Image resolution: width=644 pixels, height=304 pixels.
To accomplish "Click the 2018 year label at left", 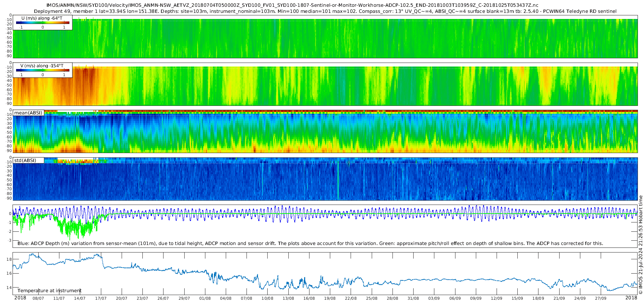I will click(x=20, y=298).
